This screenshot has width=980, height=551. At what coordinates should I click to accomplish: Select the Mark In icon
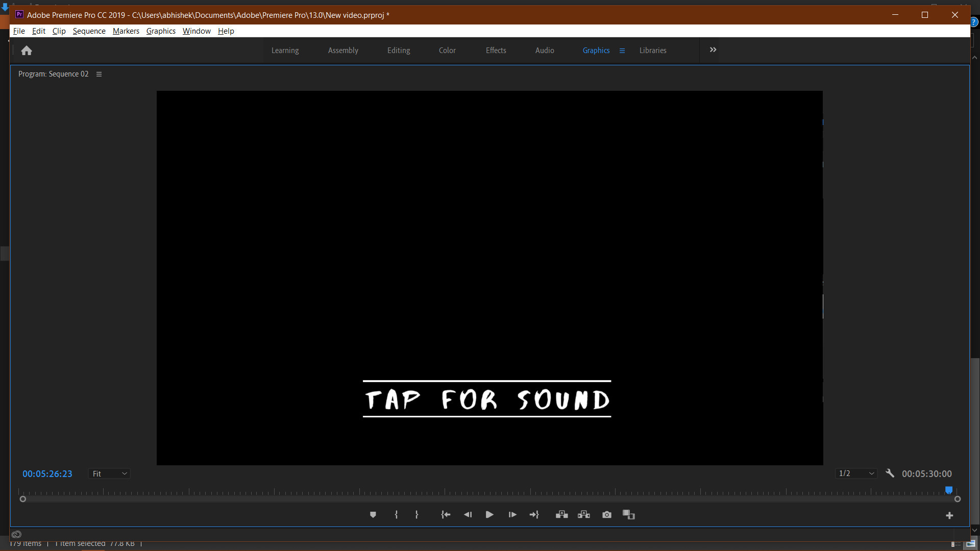tap(396, 515)
